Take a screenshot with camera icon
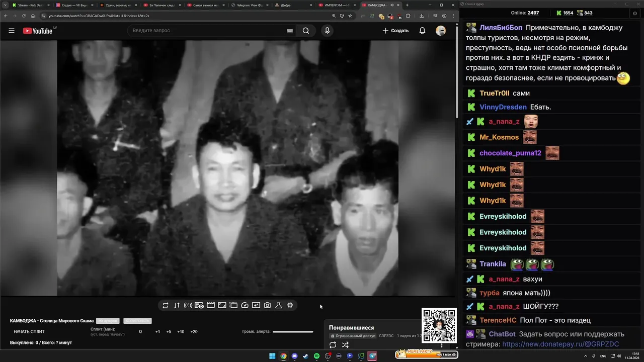 point(267,305)
